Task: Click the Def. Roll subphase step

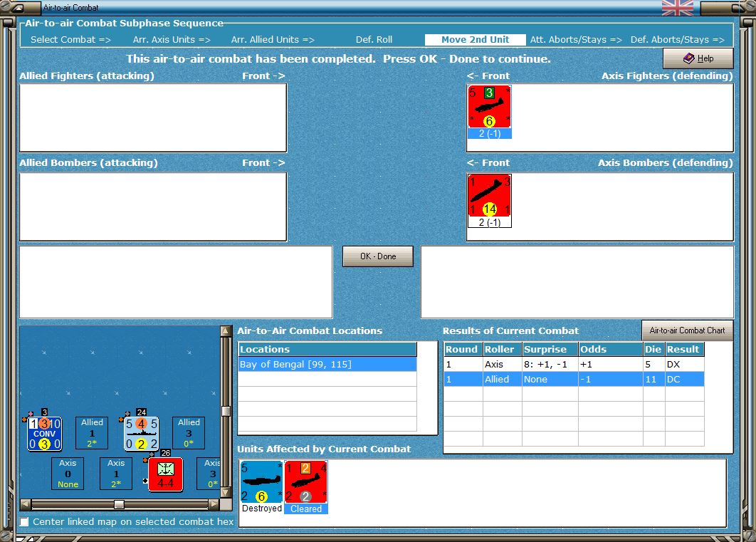Action: pyautogui.click(x=374, y=40)
